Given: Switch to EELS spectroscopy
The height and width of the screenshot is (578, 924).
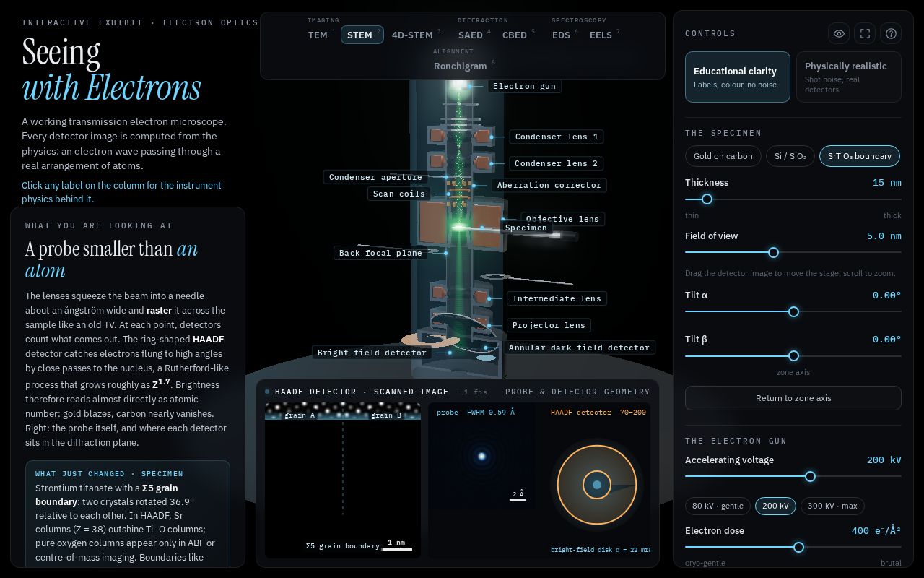Looking at the screenshot, I should (x=604, y=35).
